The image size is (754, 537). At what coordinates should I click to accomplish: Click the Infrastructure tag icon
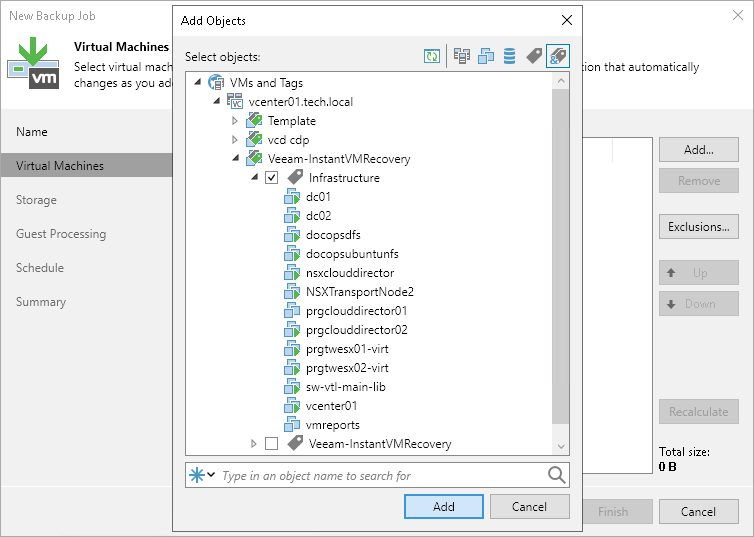tap(295, 177)
